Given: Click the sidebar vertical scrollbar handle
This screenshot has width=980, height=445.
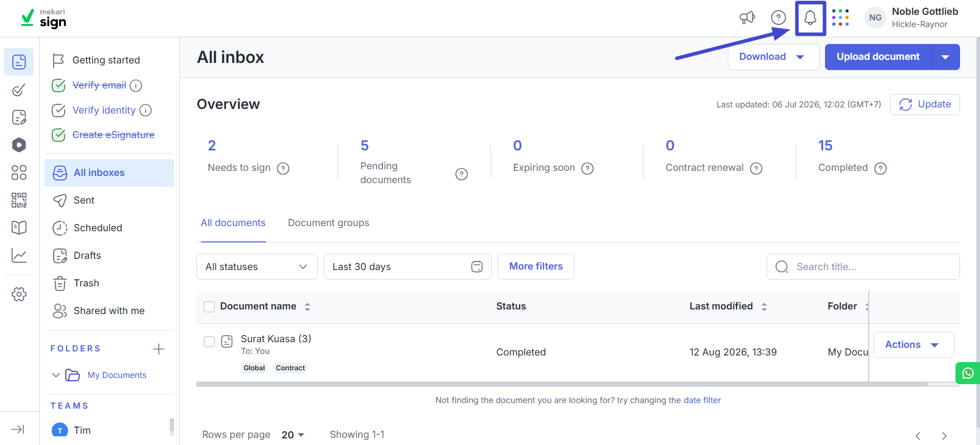Looking at the screenshot, I should point(172,427).
